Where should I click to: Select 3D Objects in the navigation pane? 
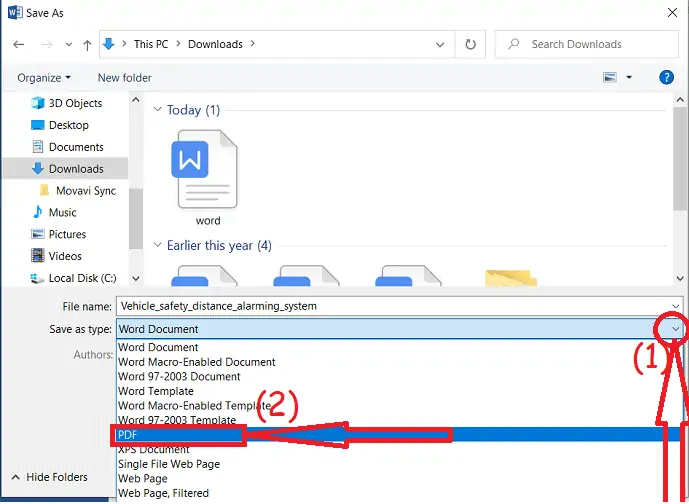click(67, 103)
